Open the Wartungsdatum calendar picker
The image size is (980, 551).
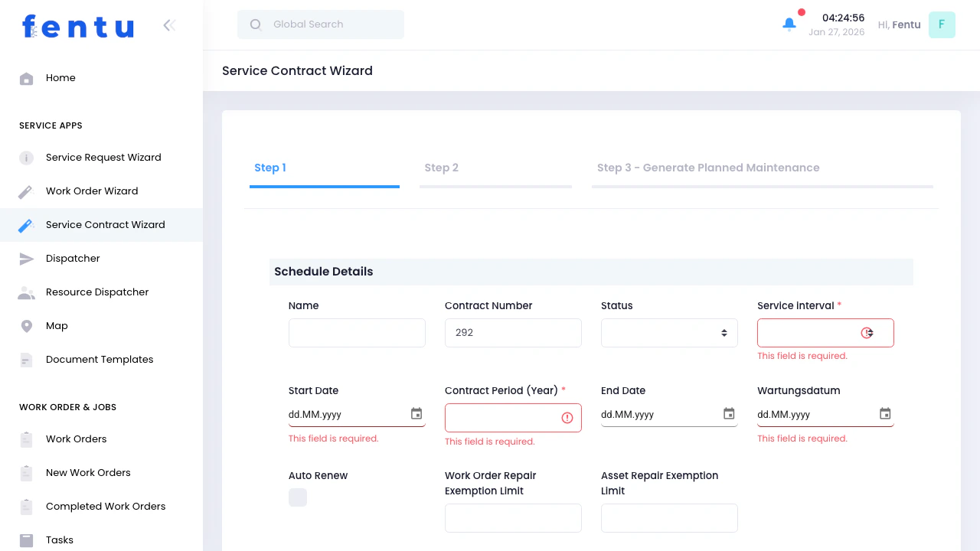[x=884, y=413]
